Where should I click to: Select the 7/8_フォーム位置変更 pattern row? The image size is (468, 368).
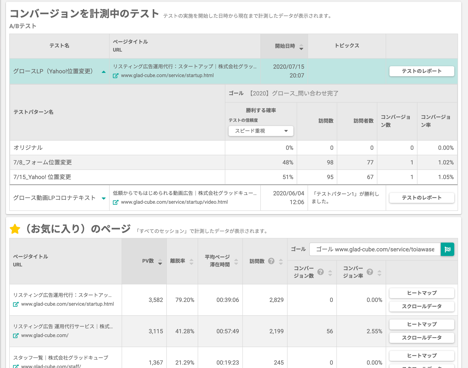pyautogui.click(x=233, y=162)
